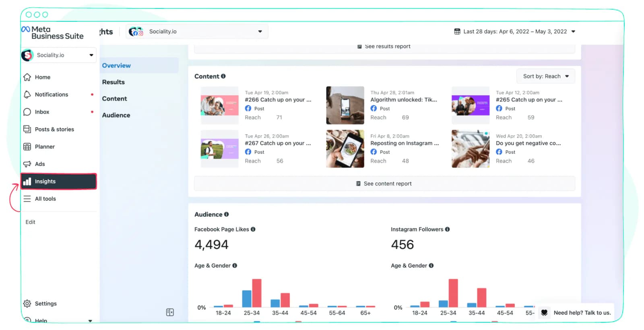Go to the Content tab

coord(114,99)
